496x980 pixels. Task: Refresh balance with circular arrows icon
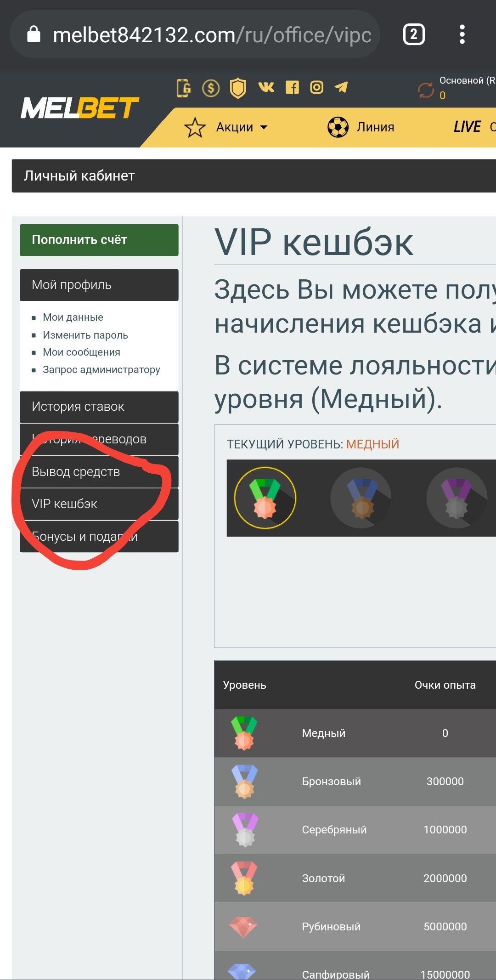(x=426, y=90)
